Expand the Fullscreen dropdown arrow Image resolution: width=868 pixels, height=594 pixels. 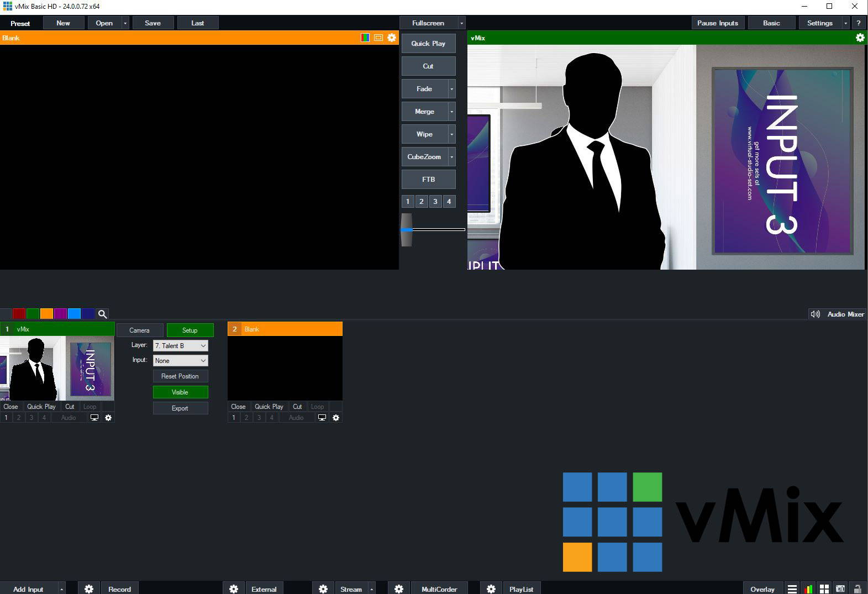click(461, 23)
